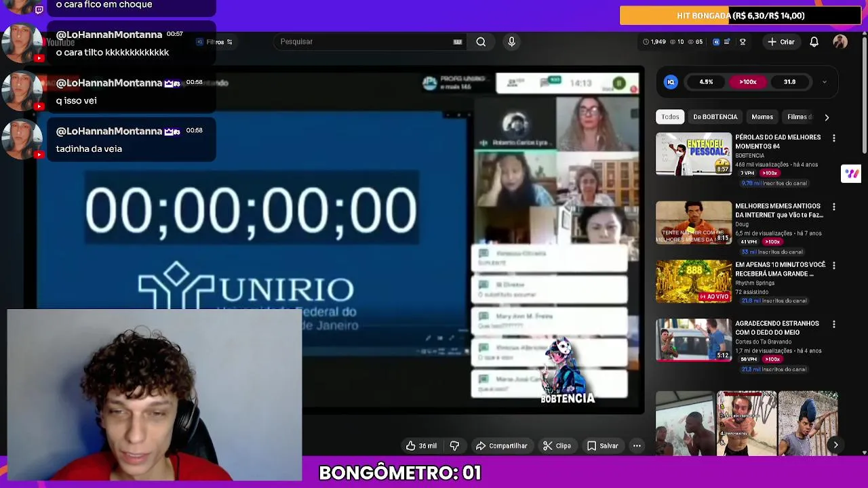Open the middle Shorts thumbnail
The image size is (868, 488).
747,424
